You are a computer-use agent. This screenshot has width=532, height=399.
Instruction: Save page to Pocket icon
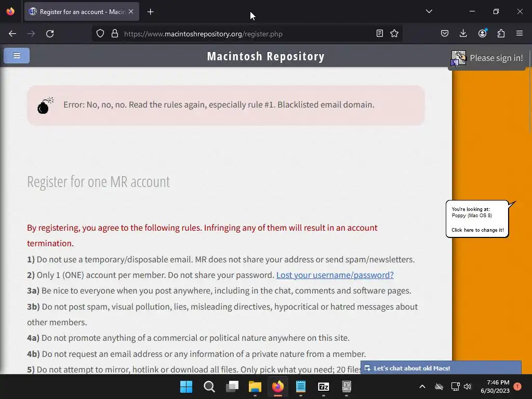[445, 33]
